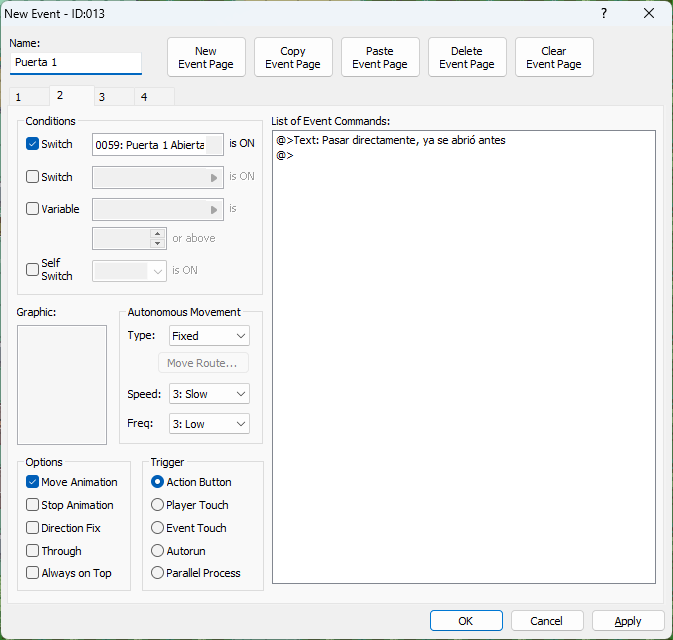Click the help question mark icon
This screenshot has width=673, height=640.
[x=603, y=13]
